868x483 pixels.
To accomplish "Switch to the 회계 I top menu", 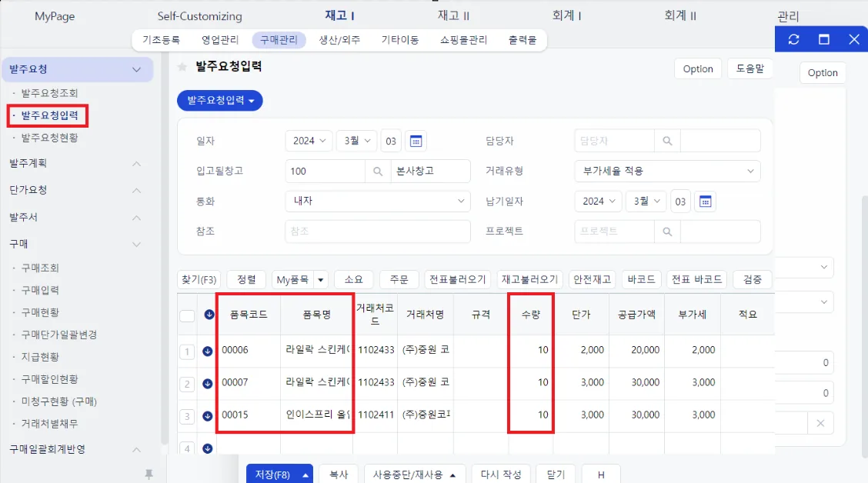I will tap(566, 15).
